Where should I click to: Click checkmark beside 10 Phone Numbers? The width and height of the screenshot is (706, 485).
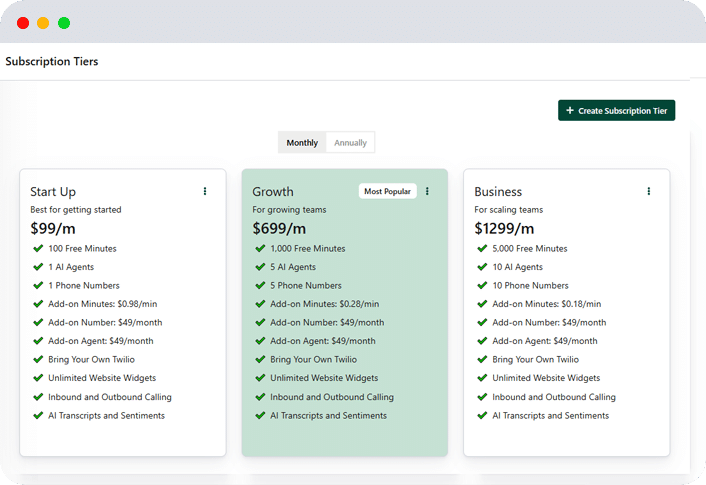point(481,285)
